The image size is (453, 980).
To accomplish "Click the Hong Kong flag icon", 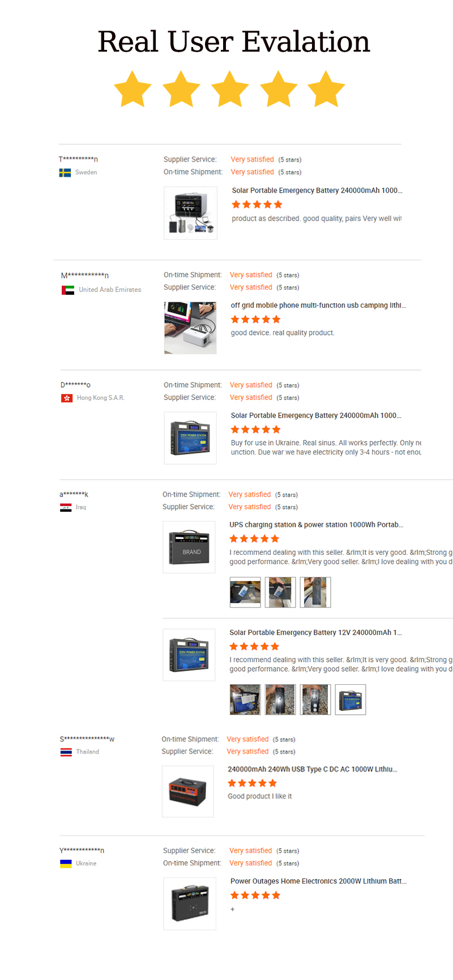I will [67, 398].
